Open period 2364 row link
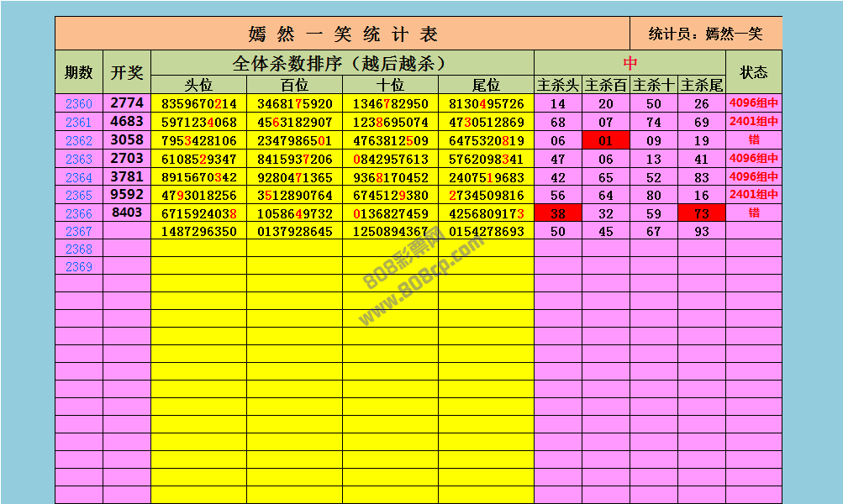The width and height of the screenshot is (843, 504). pos(79,177)
